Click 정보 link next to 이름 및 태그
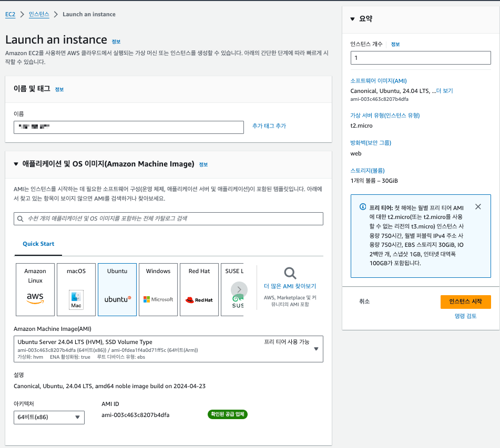 [x=59, y=89]
